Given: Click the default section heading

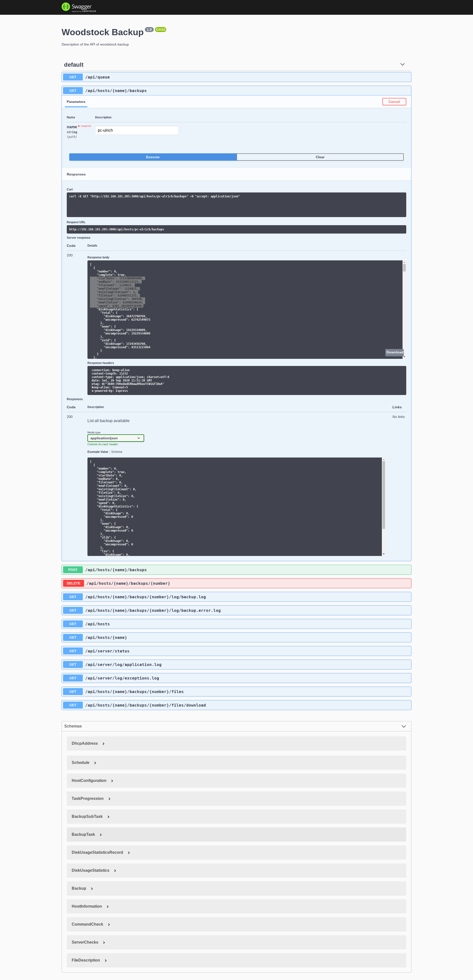Looking at the screenshot, I should (x=73, y=65).
